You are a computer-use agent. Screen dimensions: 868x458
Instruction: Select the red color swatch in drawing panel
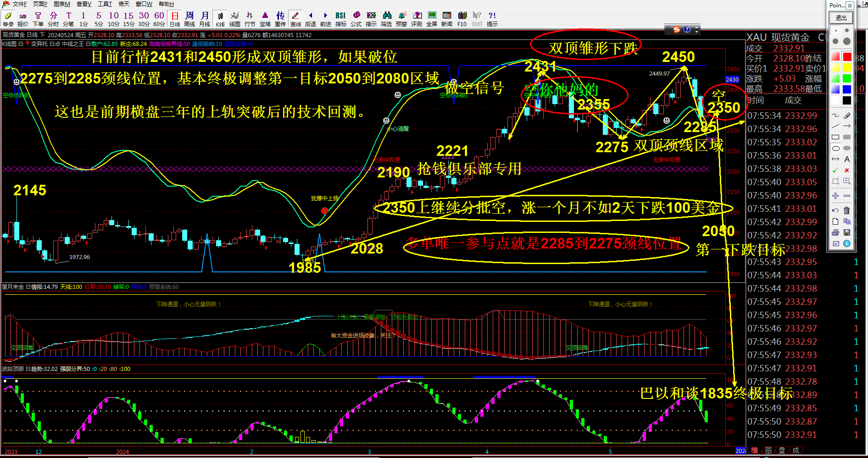click(846, 56)
